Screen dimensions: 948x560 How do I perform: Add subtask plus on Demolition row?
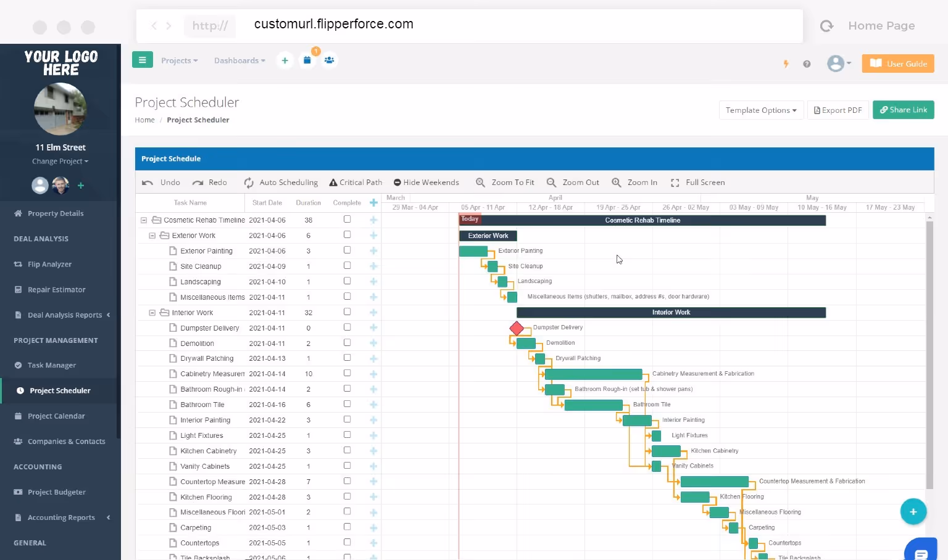coord(373,344)
